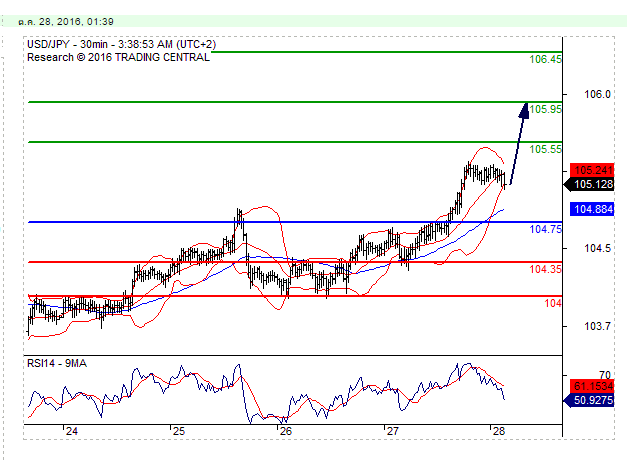Click the 105.95 resistance level label
The width and height of the screenshot is (627, 462).
click(x=545, y=109)
